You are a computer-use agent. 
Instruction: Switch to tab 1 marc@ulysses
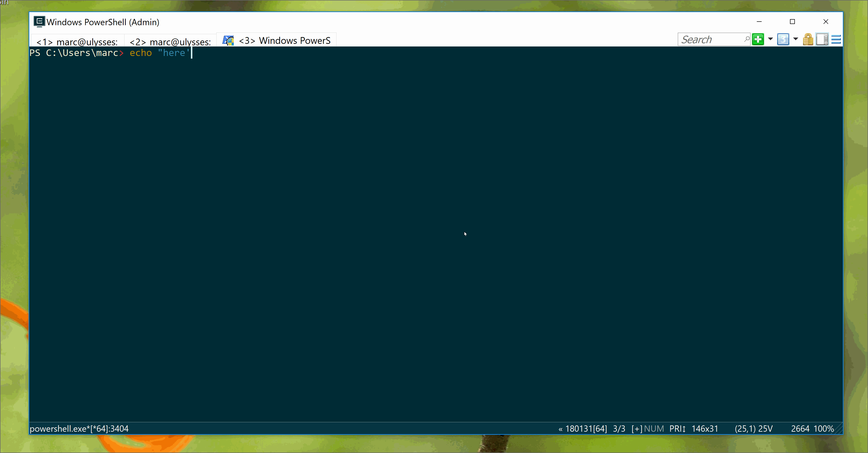coord(77,41)
